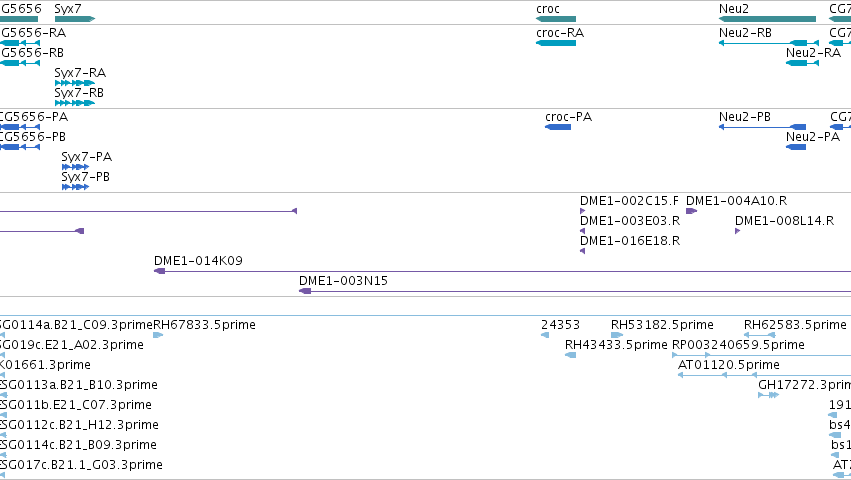The width and height of the screenshot is (851, 480).
Task: Click the DME1-003N15 label text
Action: [x=343, y=281]
